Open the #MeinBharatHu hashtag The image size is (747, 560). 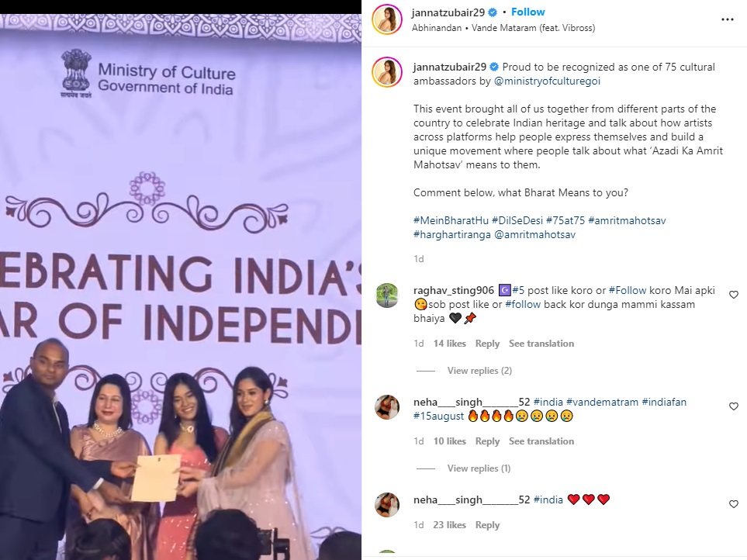click(x=451, y=220)
